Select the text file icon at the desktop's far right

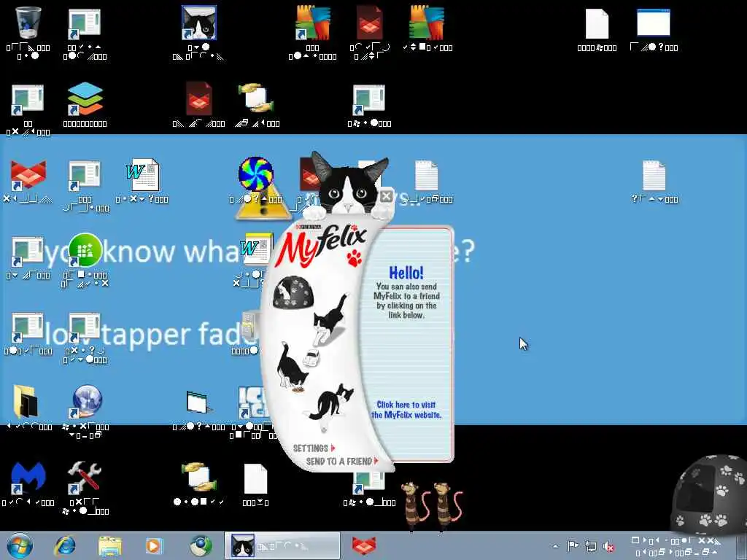point(654,175)
